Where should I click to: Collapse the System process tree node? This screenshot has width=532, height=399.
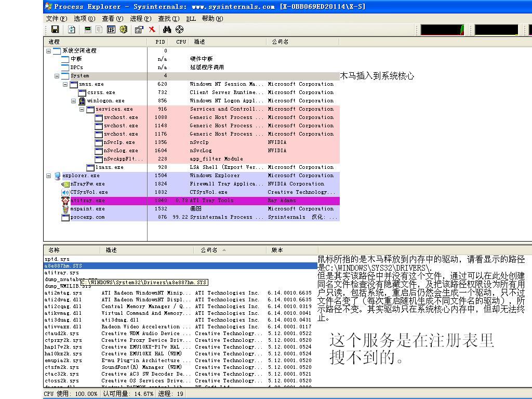click(x=57, y=76)
